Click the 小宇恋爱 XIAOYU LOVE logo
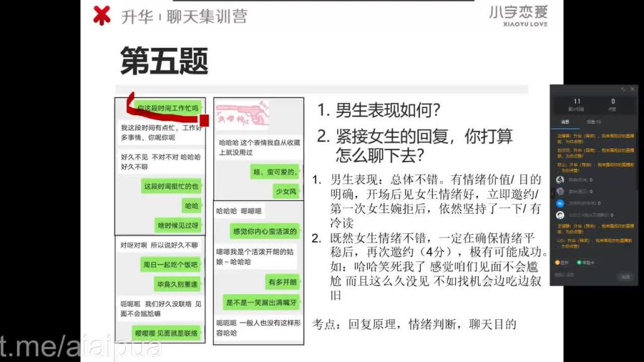This screenshot has height=362, width=644. click(x=518, y=16)
